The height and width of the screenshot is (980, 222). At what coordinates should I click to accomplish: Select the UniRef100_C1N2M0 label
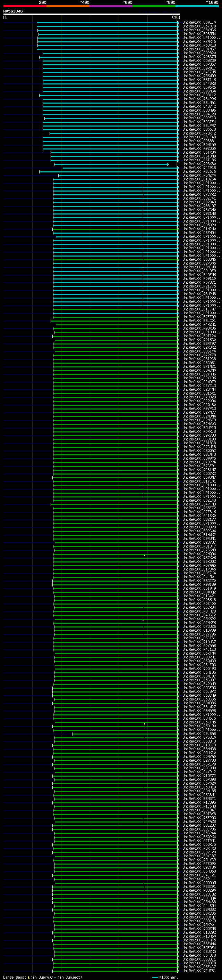(x=199, y=229)
